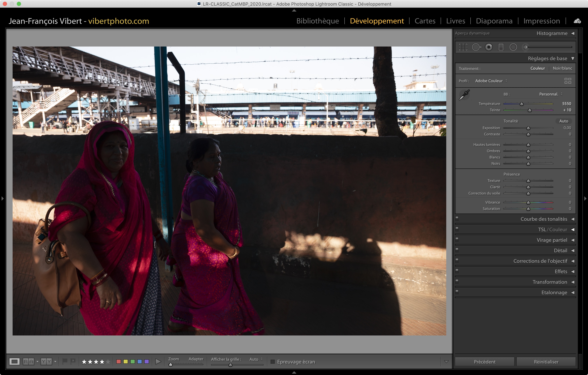Image resolution: width=588 pixels, height=375 pixels.
Task: Pick the Radial Filter tool
Action: (513, 47)
